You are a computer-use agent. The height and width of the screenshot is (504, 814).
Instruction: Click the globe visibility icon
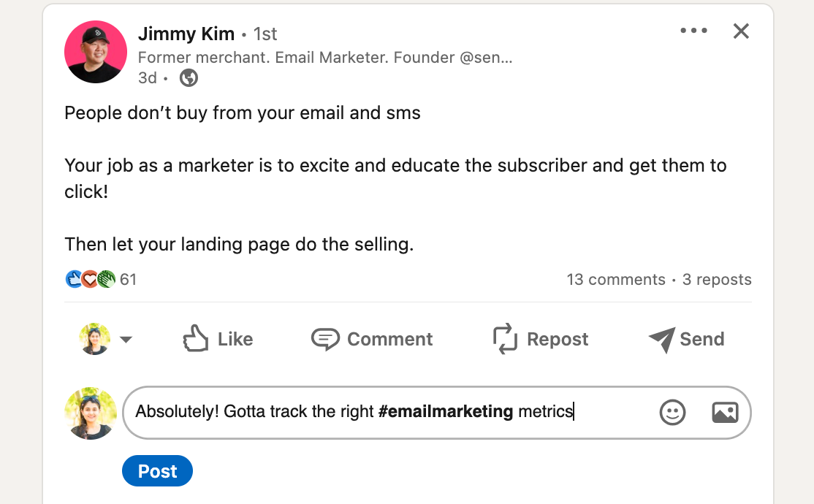point(189,78)
